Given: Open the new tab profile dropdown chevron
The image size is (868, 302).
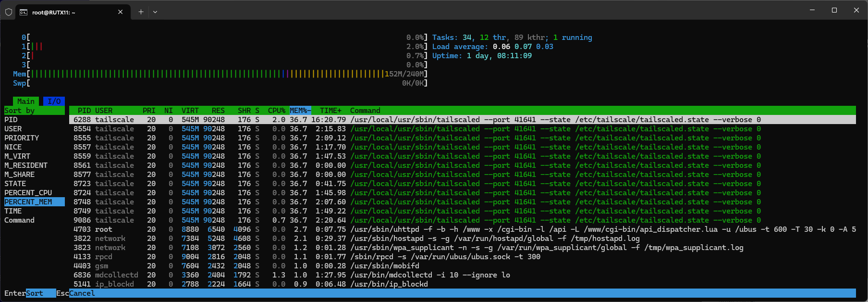Looking at the screenshot, I should pos(155,12).
